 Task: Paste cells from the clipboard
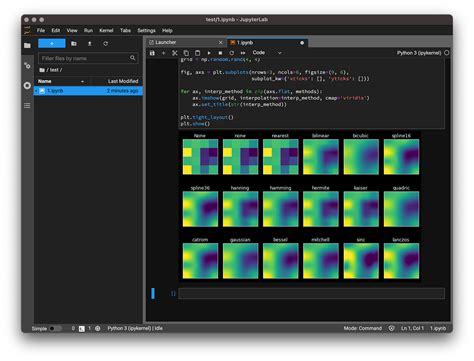[197, 53]
